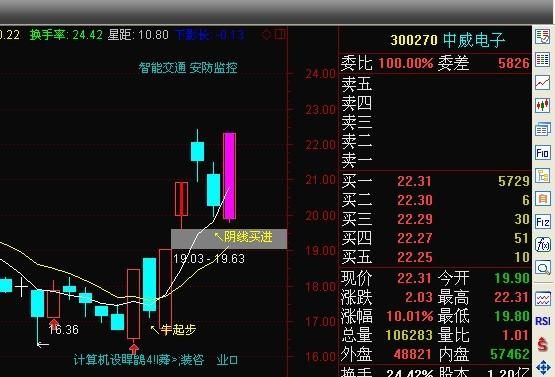Click the 现价 value 22.31
The width and height of the screenshot is (555, 377).
414,278
